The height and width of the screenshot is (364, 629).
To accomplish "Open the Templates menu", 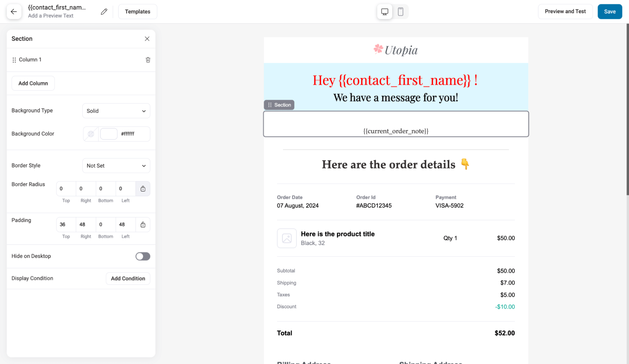I will 137,12.
